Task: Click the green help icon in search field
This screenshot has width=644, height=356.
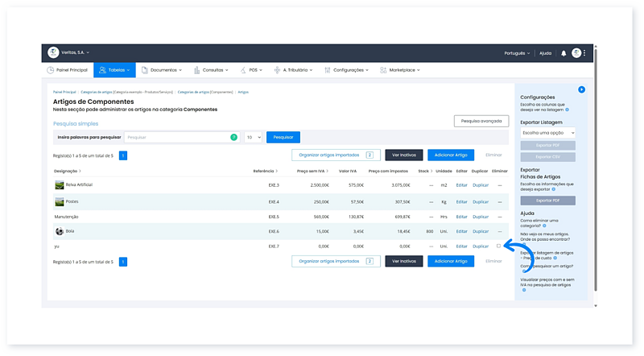Action: [x=233, y=138]
